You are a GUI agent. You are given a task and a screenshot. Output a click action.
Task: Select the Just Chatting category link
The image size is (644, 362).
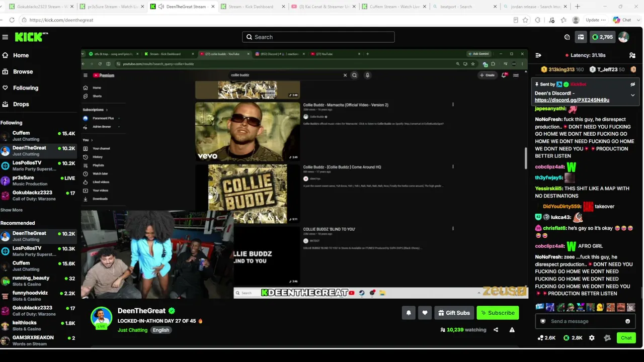coord(132,330)
